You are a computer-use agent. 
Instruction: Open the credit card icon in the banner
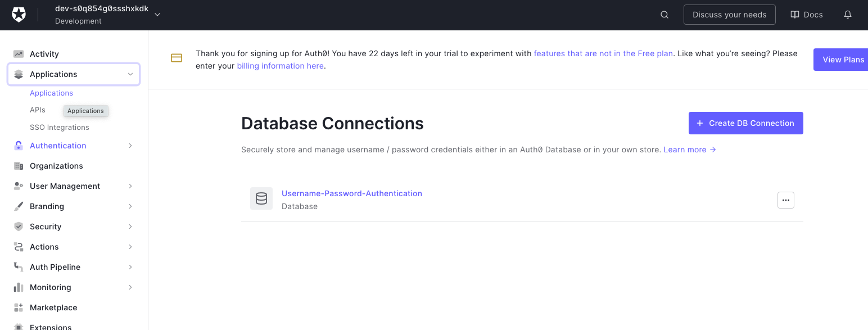(x=177, y=58)
